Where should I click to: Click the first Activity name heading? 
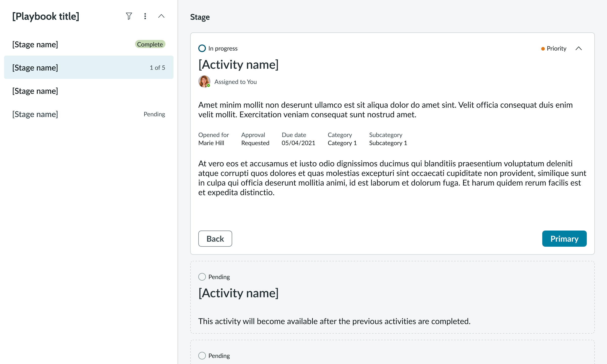click(x=238, y=64)
